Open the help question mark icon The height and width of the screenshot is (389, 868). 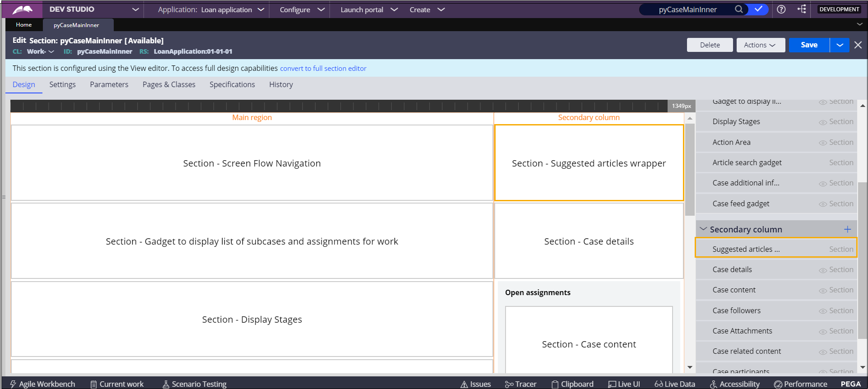[x=781, y=9]
